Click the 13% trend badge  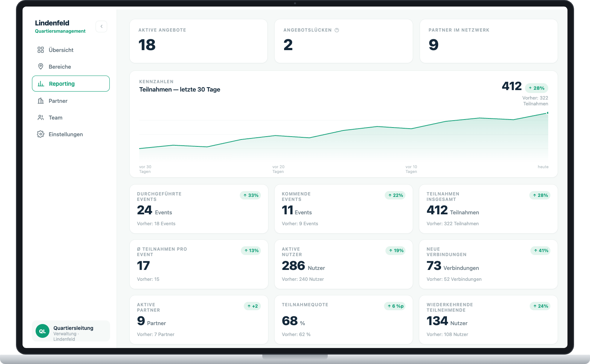[251, 250]
